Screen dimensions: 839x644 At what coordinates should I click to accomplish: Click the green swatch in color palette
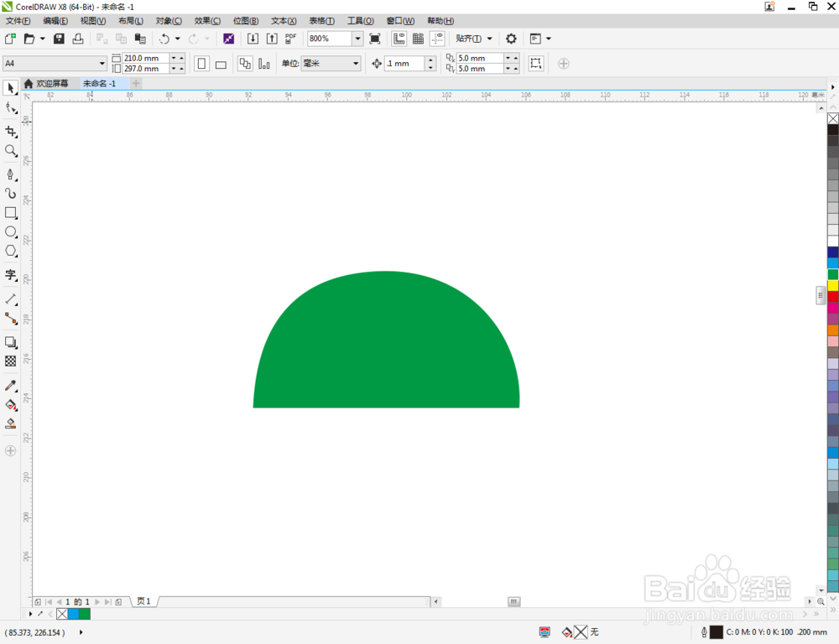tap(833, 274)
